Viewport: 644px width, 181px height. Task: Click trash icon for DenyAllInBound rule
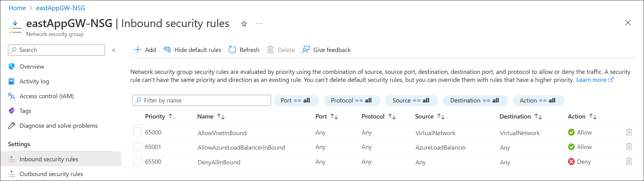tap(629, 161)
